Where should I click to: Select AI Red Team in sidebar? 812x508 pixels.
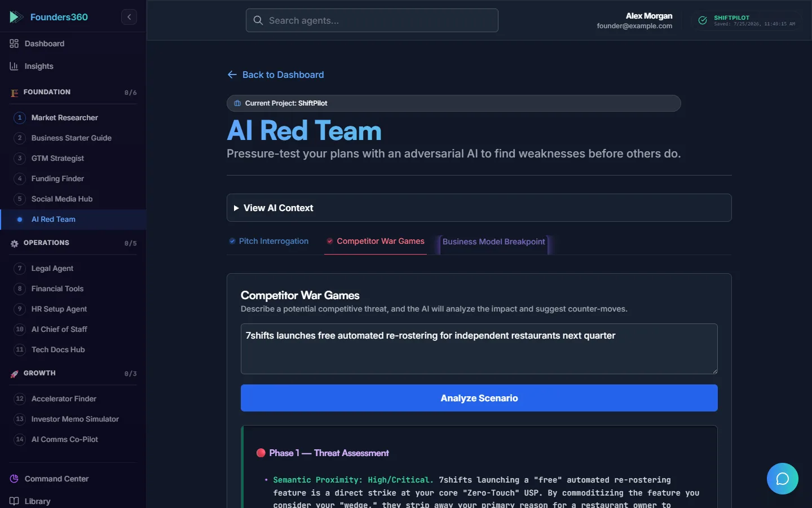(x=73, y=219)
